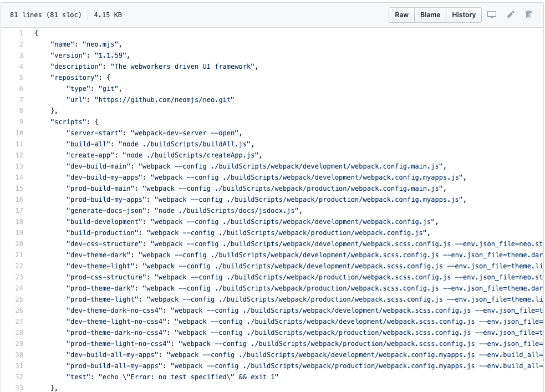This screenshot has width=545, height=392.
Task: Click the pencil icon to edit this file
Action: click(510, 15)
